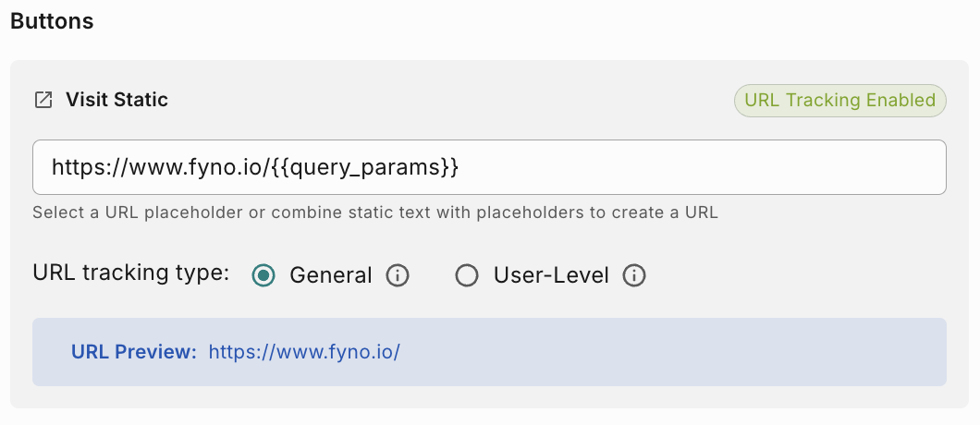The image size is (980, 425).
Task: Click blank area right of the User-Level info icon
Action: coord(795,275)
